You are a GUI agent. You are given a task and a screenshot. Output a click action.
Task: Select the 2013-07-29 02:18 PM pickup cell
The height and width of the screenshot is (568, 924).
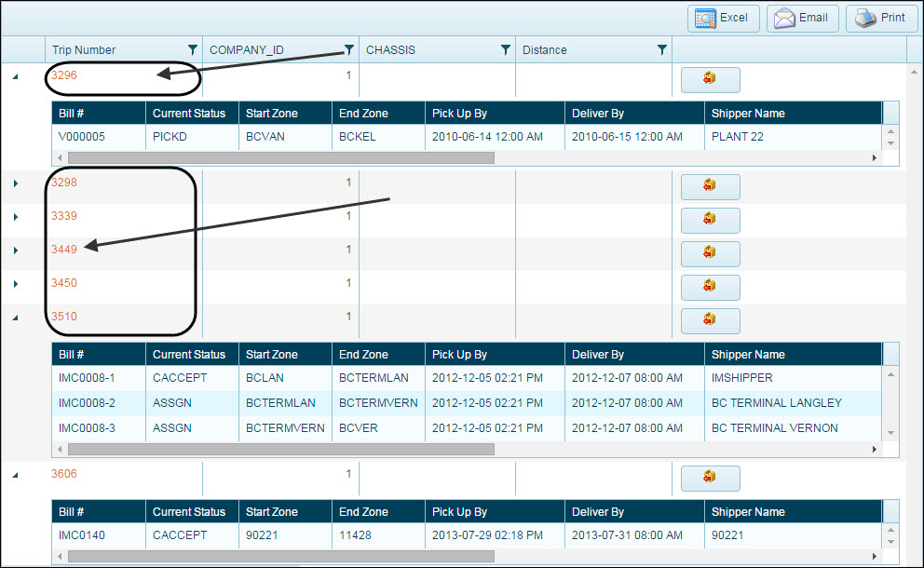(495, 535)
